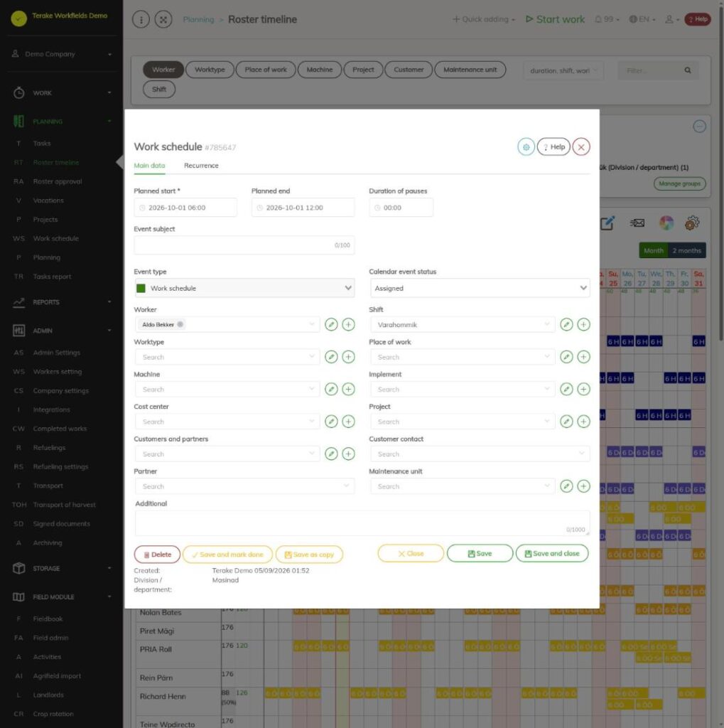
Task: Edit Customers and partners with pencil icon
Action: pyautogui.click(x=331, y=454)
